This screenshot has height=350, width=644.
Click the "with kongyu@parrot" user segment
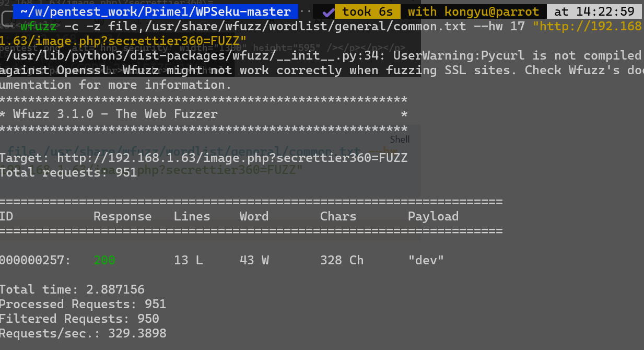pyautogui.click(x=474, y=11)
